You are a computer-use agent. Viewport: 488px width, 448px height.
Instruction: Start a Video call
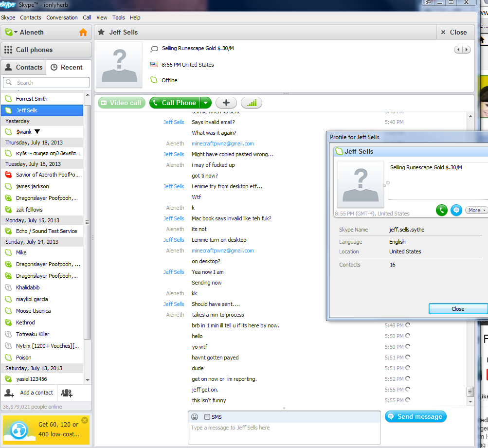[121, 103]
